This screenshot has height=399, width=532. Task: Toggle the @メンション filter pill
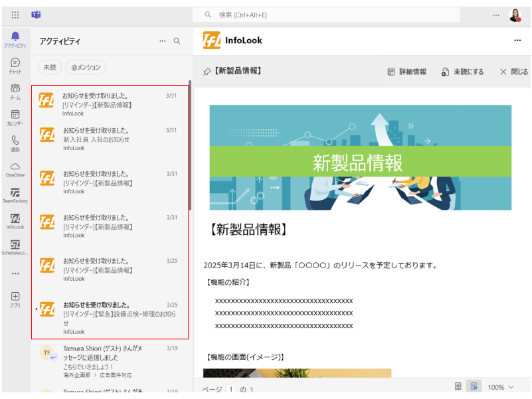click(86, 67)
